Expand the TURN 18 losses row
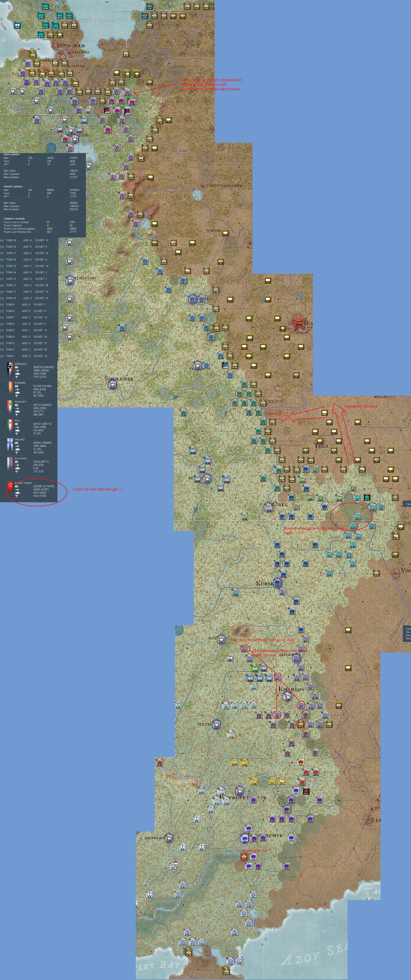This screenshot has height=980, width=411. (x=2, y=247)
